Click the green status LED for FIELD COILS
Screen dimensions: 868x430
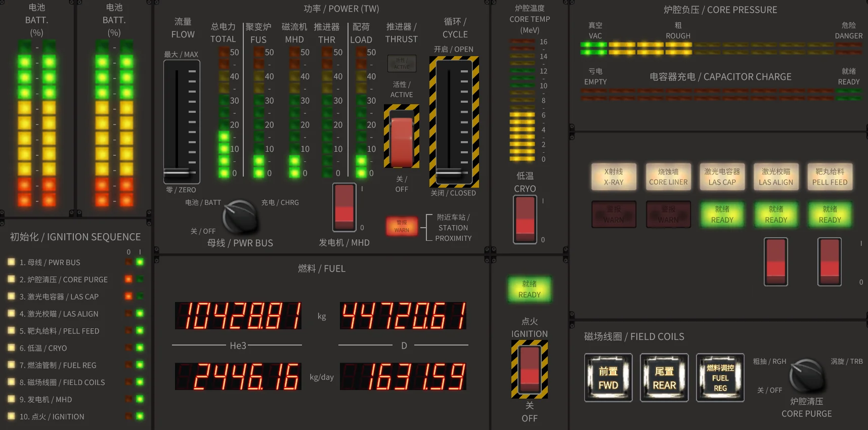[x=140, y=382]
